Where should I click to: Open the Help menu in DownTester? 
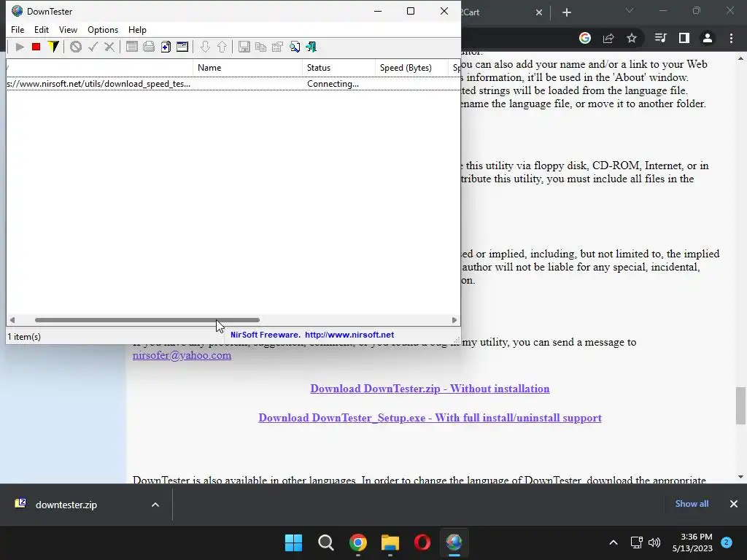pos(137,29)
